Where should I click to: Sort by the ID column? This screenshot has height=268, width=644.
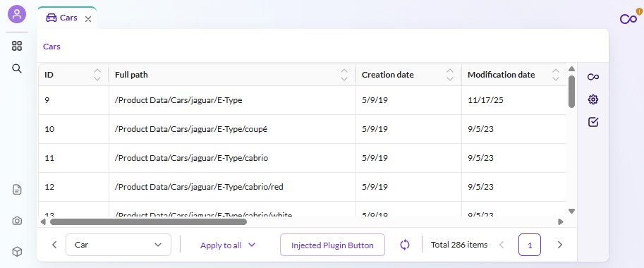[97, 75]
